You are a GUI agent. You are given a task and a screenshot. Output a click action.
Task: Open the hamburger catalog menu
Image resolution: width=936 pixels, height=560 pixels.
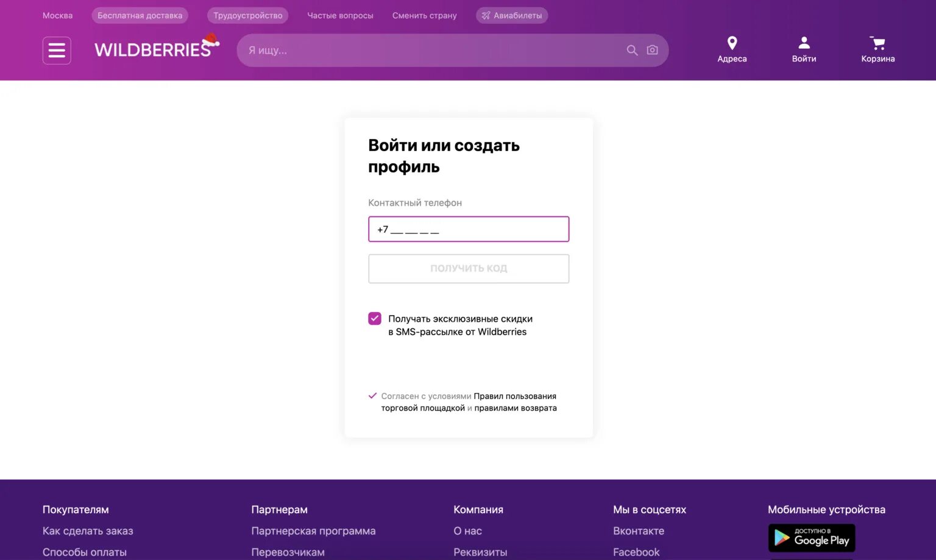(57, 51)
